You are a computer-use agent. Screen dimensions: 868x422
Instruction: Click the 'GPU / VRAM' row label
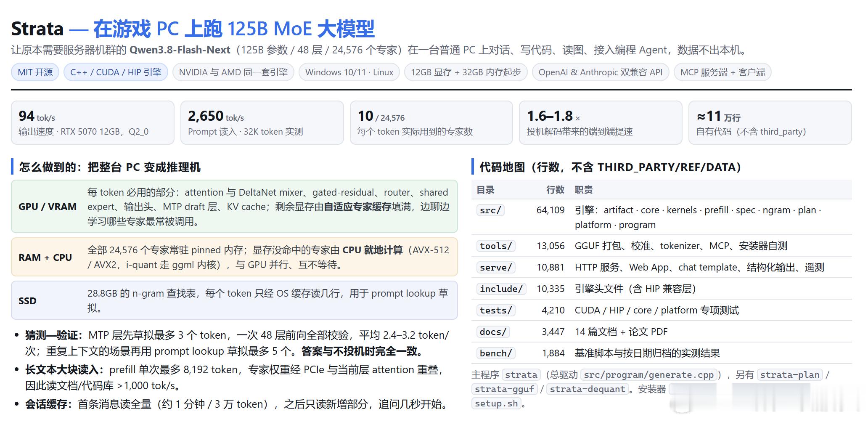tap(48, 207)
